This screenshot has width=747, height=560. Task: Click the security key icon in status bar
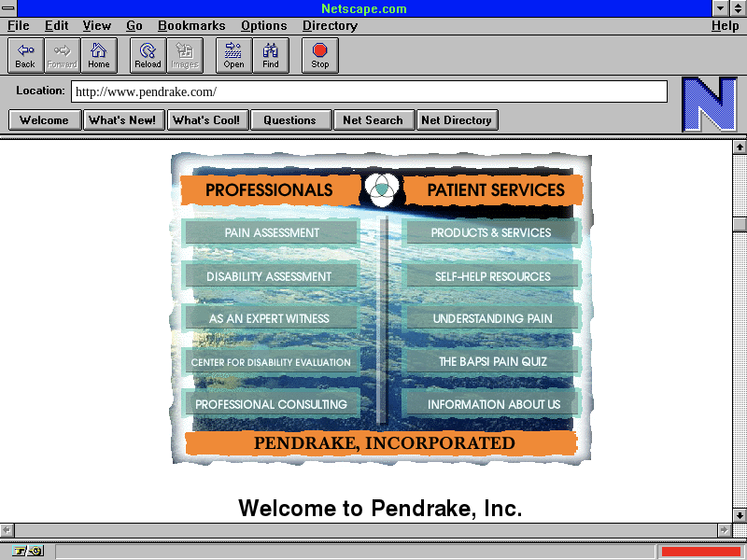coord(27,551)
